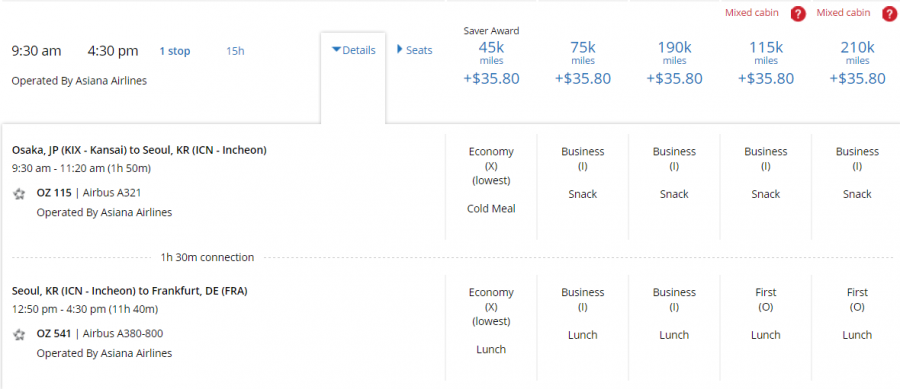Click Star Alliance icon beside OZ 541
Screen dimensions: 900x389
20,334
